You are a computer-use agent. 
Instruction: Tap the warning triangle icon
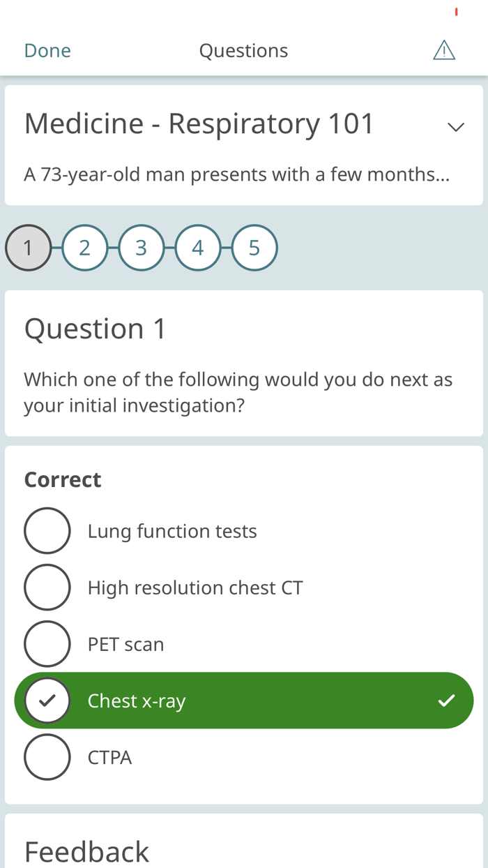pyautogui.click(x=444, y=49)
